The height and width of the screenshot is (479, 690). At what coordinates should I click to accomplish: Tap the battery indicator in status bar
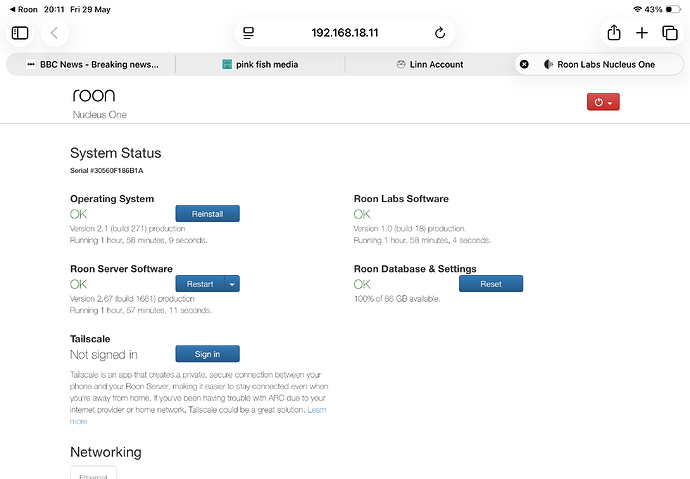[x=673, y=9]
